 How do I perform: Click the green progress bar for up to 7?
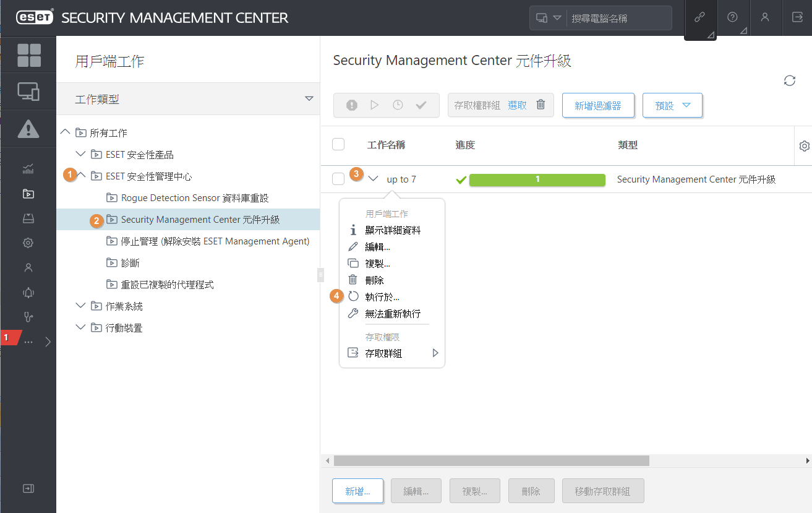537,179
